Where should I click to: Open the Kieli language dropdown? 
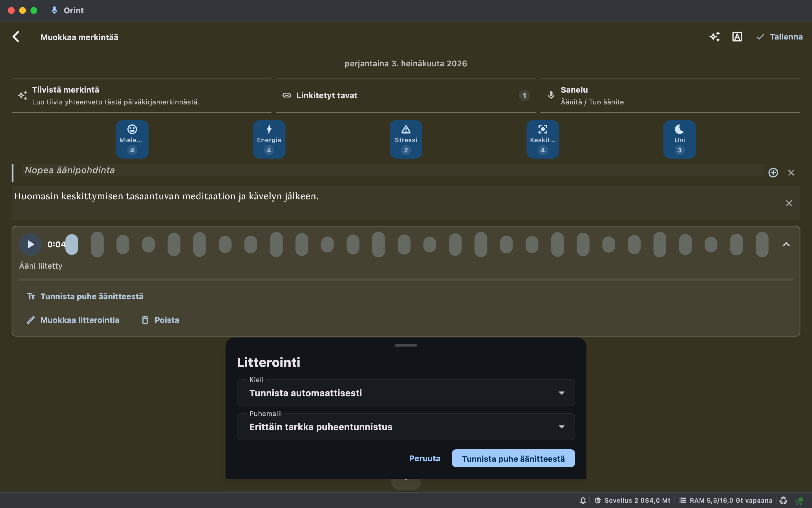(406, 393)
